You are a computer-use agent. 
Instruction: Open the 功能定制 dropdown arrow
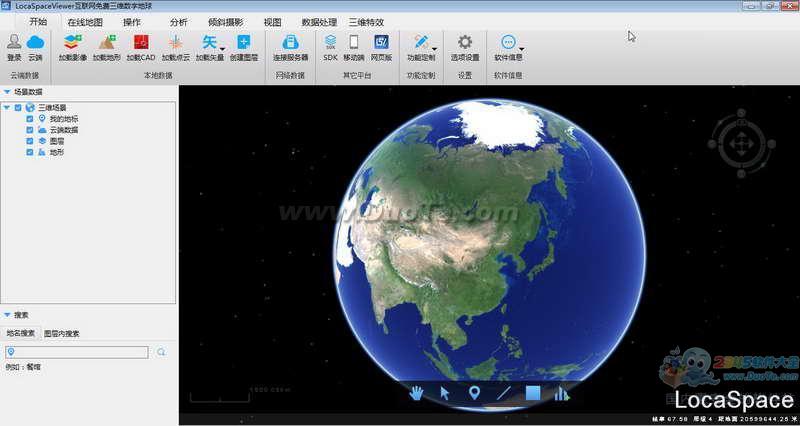[435, 49]
